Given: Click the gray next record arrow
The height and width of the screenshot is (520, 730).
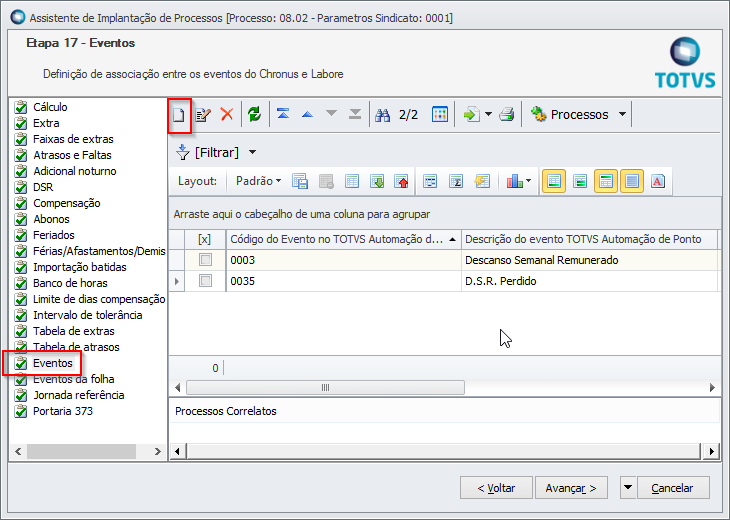Looking at the screenshot, I should point(331,113).
